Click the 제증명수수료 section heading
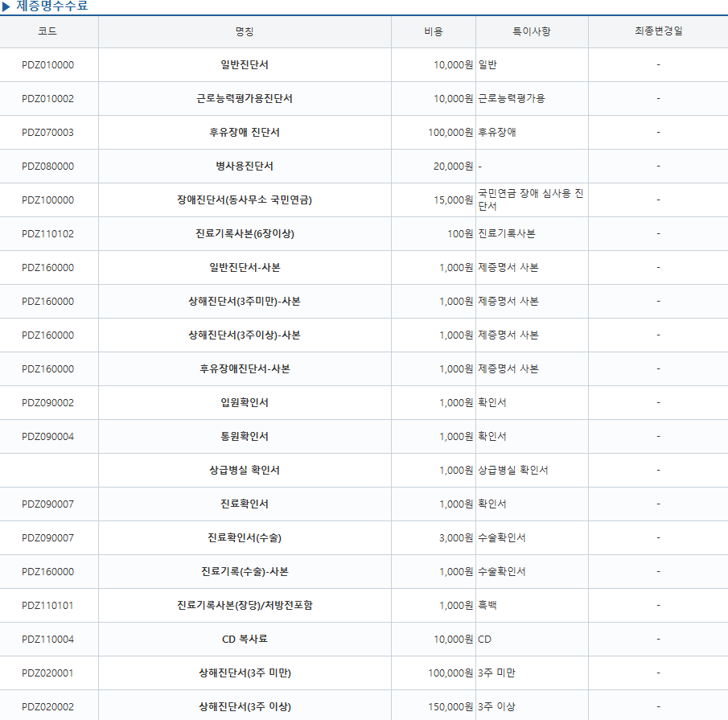 click(x=52, y=6)
